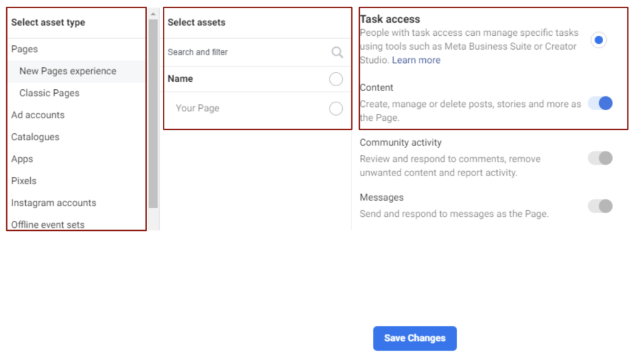Image resolution: width=644 pixels, height=356 pixels.
Task: Open Ad accounts asset type
Action: pyautogui.click(x=38, y=115)
